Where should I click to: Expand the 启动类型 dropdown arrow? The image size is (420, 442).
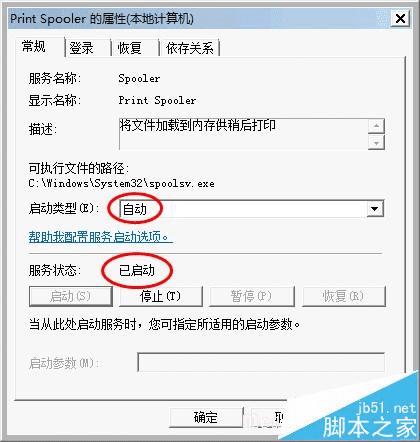coord(375,209)
